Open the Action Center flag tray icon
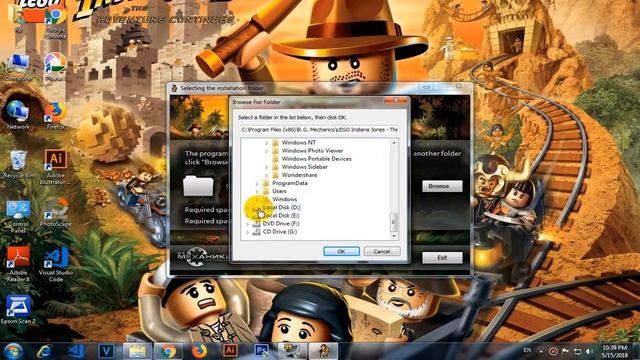The width and height of the screenshot is (640, 360). coord(565,351)
